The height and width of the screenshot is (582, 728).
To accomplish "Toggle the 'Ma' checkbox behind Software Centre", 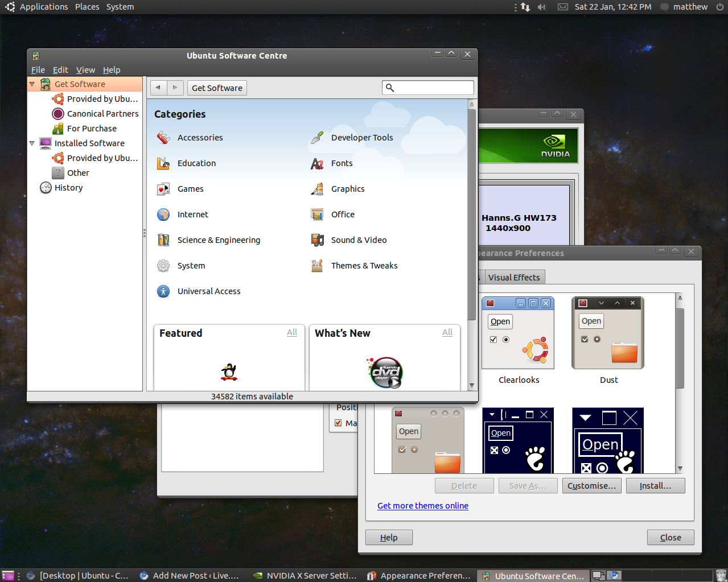I will 338,423.
